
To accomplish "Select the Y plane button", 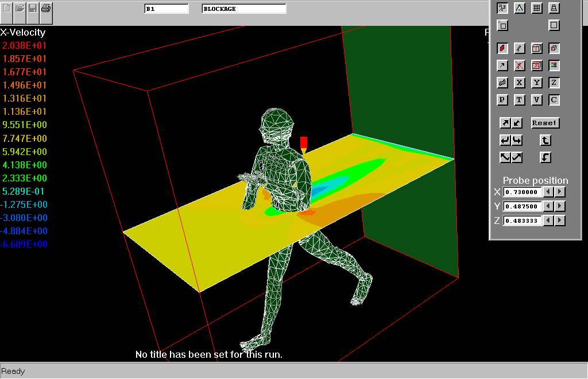I will (537, 83).
